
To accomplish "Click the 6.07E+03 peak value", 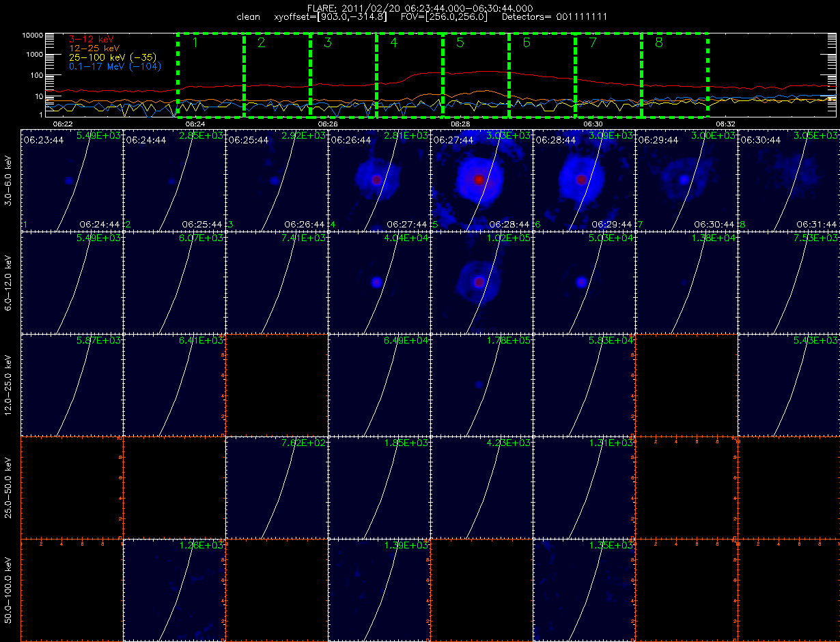I will (201, 238).
